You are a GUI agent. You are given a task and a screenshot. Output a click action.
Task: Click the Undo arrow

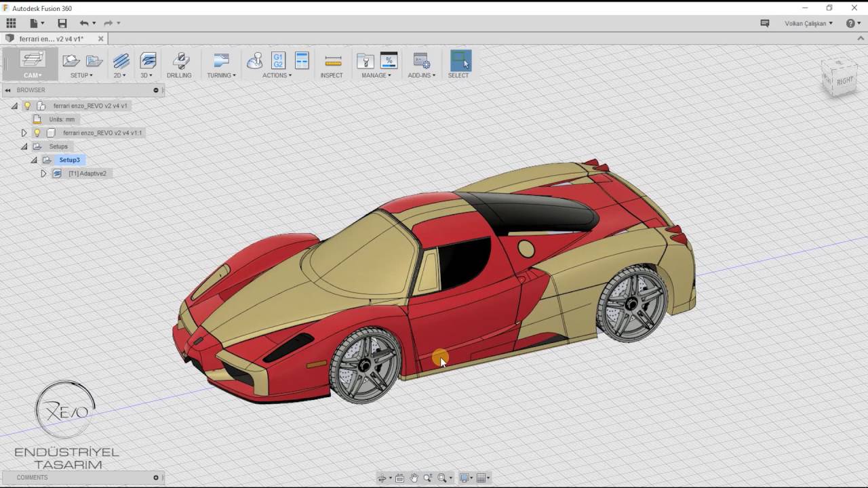tap(83, 23)
